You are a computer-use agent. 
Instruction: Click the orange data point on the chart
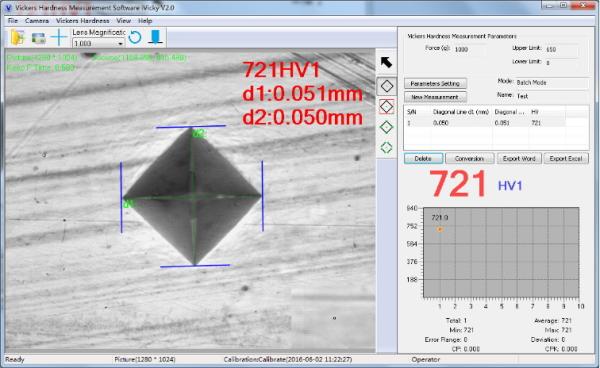(x=440, y=230)
